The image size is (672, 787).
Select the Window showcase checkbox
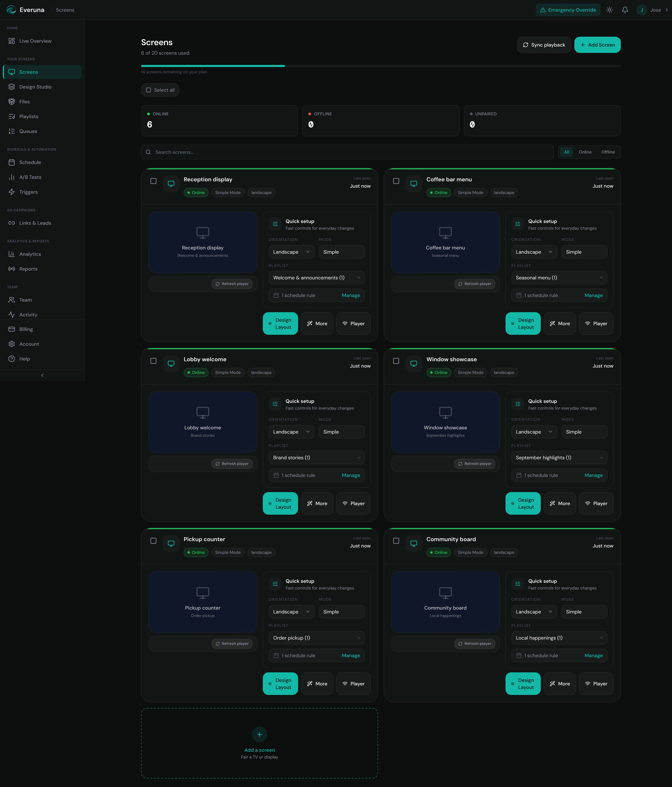[396, 361]
